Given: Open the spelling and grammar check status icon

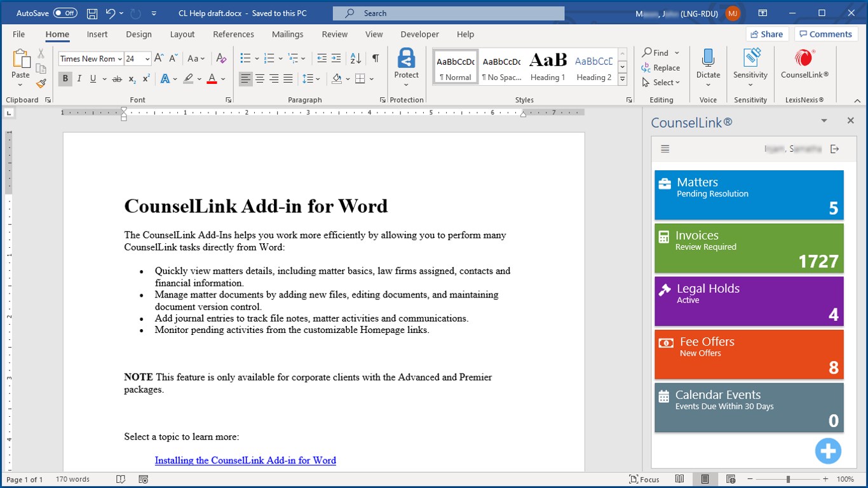Looking at the screenshot, I should pos(121,479).
